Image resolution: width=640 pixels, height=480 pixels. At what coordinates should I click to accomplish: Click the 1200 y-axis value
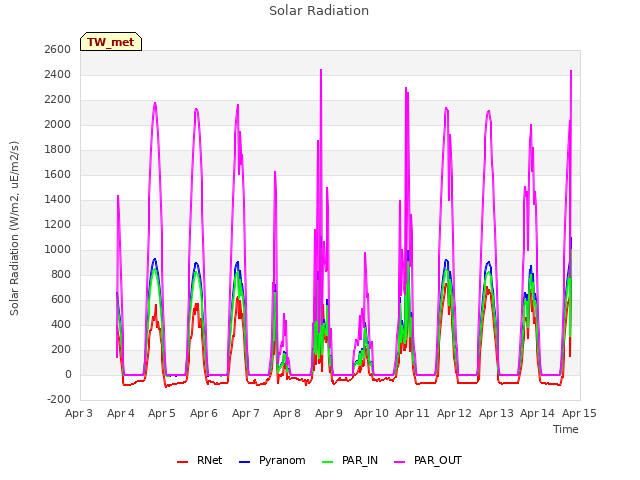58,224
